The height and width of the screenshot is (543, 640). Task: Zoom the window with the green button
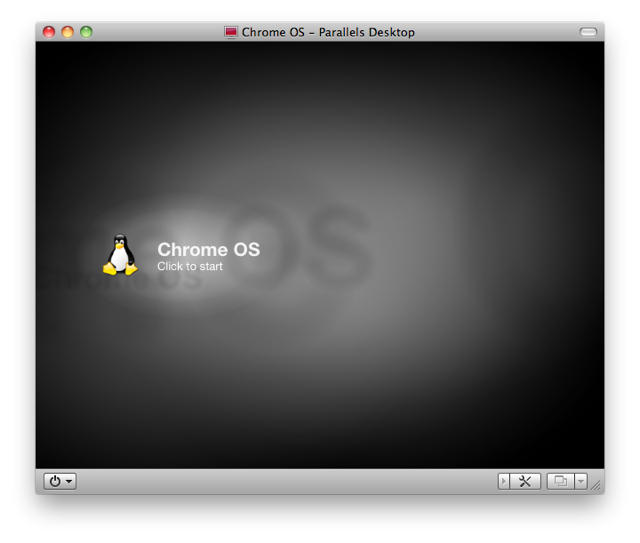coord(86,32)
